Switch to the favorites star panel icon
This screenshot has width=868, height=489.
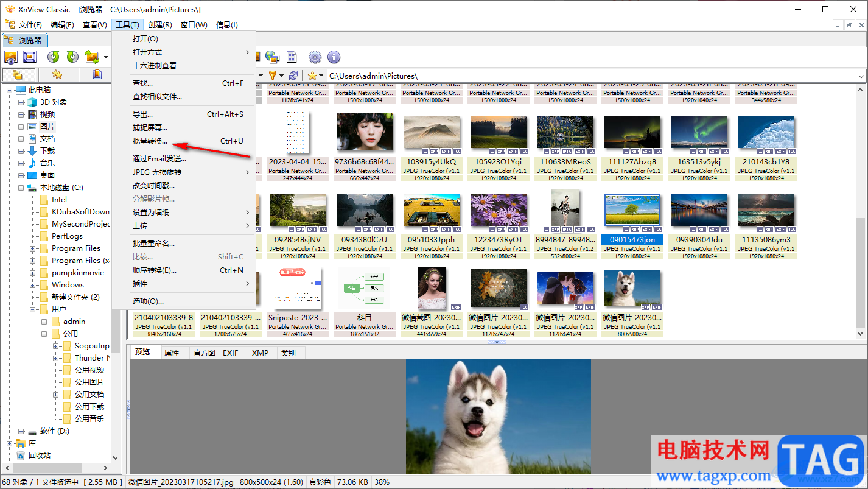pyautogui.click(x=57, y=74)
